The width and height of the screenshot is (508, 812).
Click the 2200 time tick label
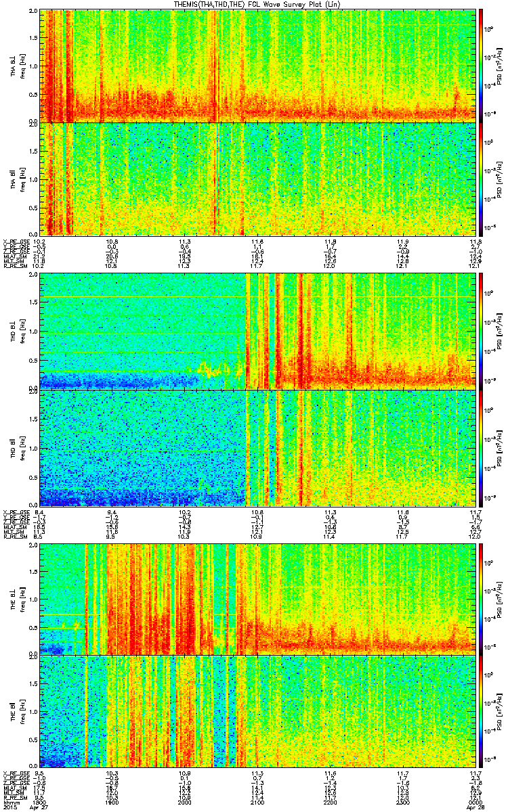332,802
